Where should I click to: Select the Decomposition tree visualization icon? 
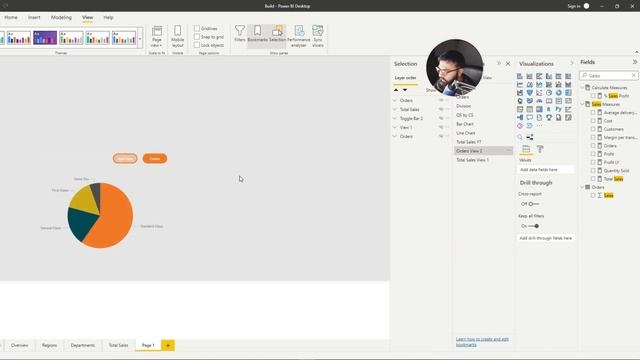[x=520, y=118]
